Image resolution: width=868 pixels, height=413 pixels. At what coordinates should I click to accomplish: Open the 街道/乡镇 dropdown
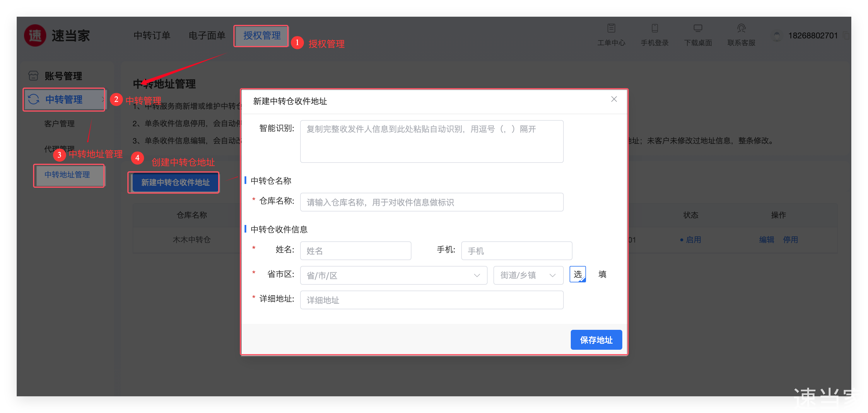tap(528, 275)
